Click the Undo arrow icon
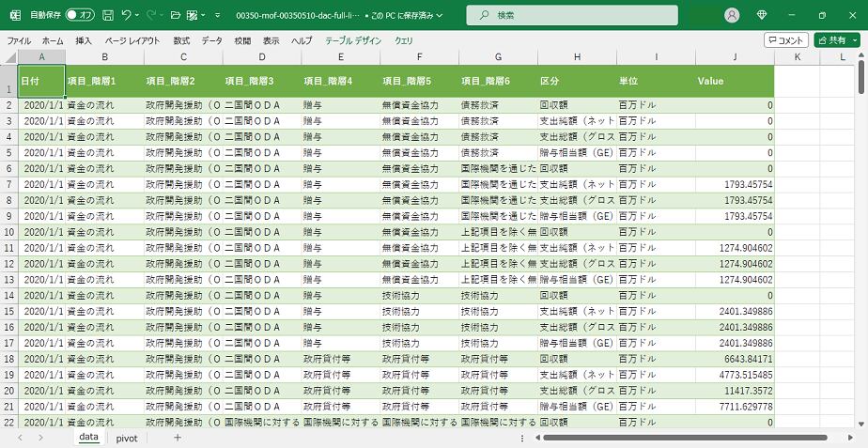The width and height of the screenshot is (868, 448). [127, 15]
